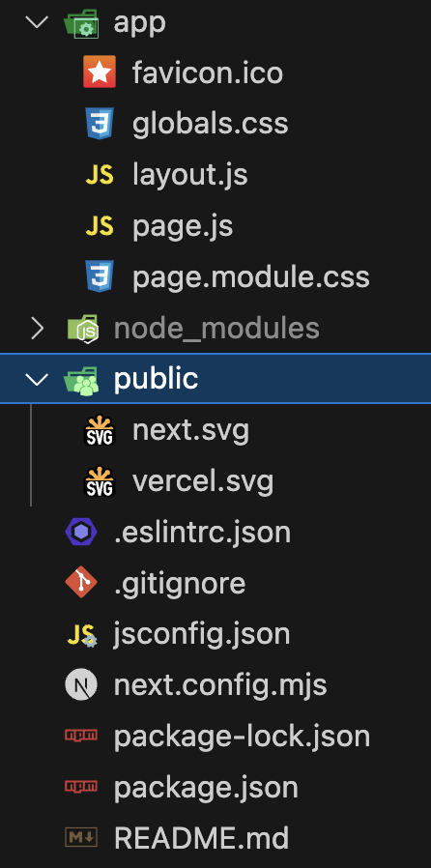
Task: Open globals.css file
Action: pos(211,124)
